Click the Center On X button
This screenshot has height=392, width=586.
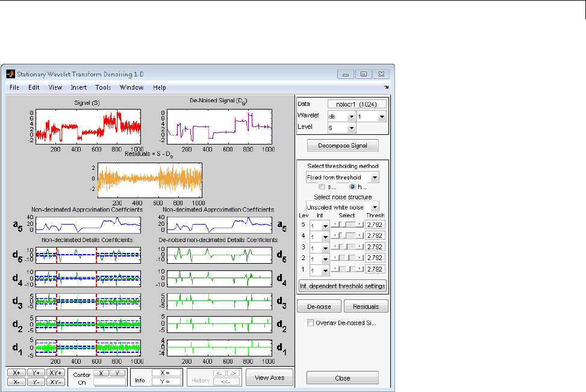[x=100, y=373]
